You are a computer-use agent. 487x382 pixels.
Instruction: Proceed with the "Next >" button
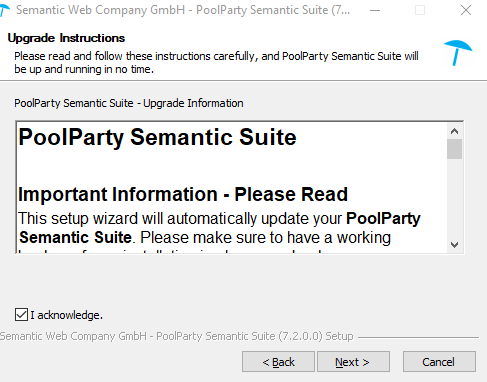coord(353,362)
